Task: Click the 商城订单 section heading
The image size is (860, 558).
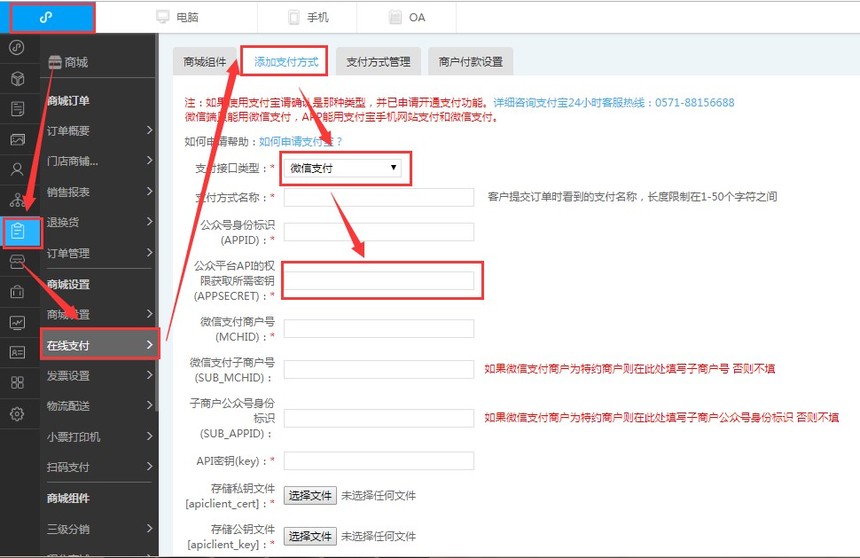Action: 68,100
